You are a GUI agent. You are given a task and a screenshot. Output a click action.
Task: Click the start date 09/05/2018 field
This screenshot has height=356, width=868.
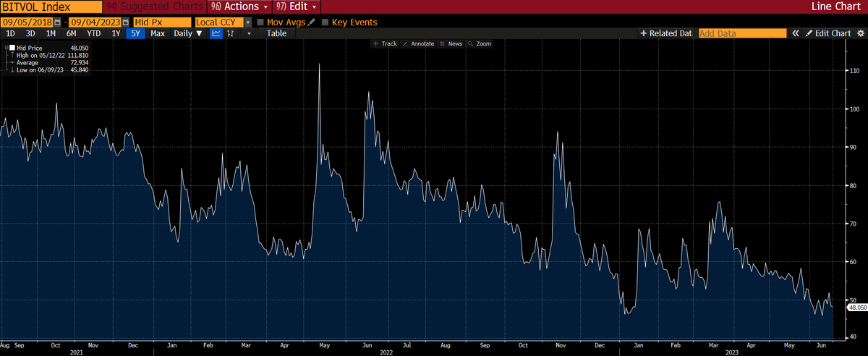[x=27, y=22]
